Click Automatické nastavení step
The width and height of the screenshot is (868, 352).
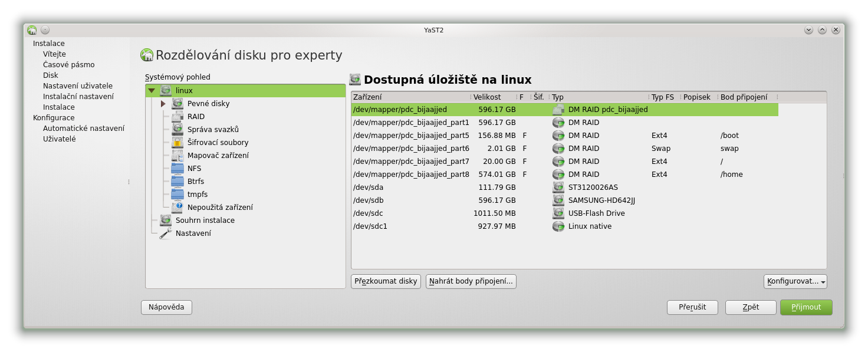[84, 128]
